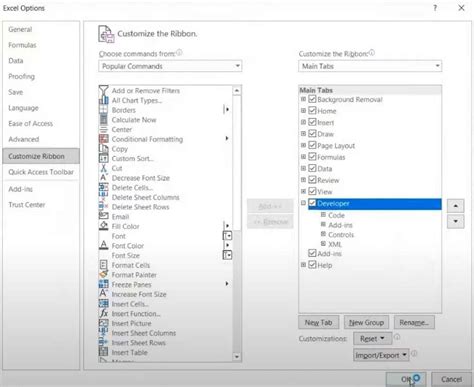The height and width of the screenshot is (387, 474).
Task: Toggle the Home tab checkbox
Action: point(312,110)
